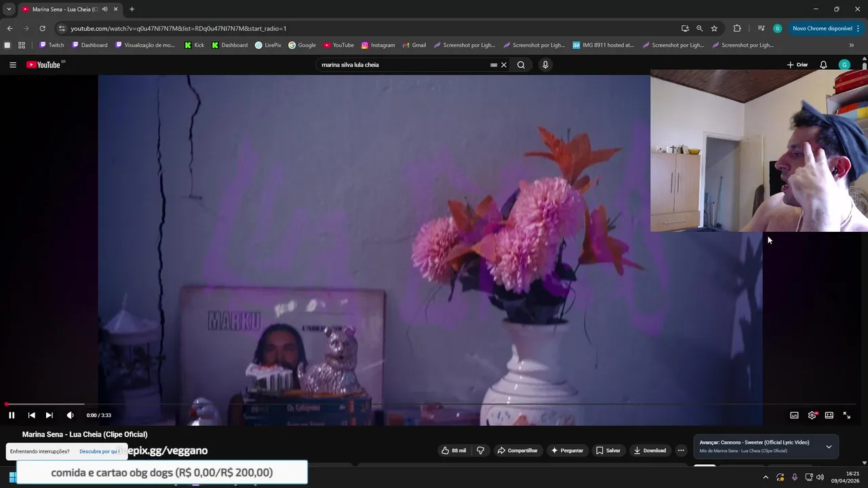Open the Google bookmark
The width and height of the screenshot is (868, 488).
point(302,45)
